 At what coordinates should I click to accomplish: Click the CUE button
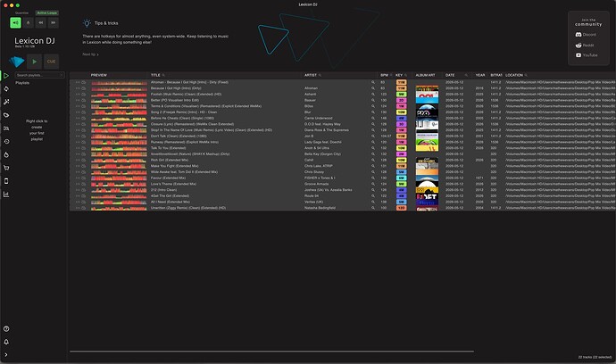pyautogui.click(x=52, y=62)
